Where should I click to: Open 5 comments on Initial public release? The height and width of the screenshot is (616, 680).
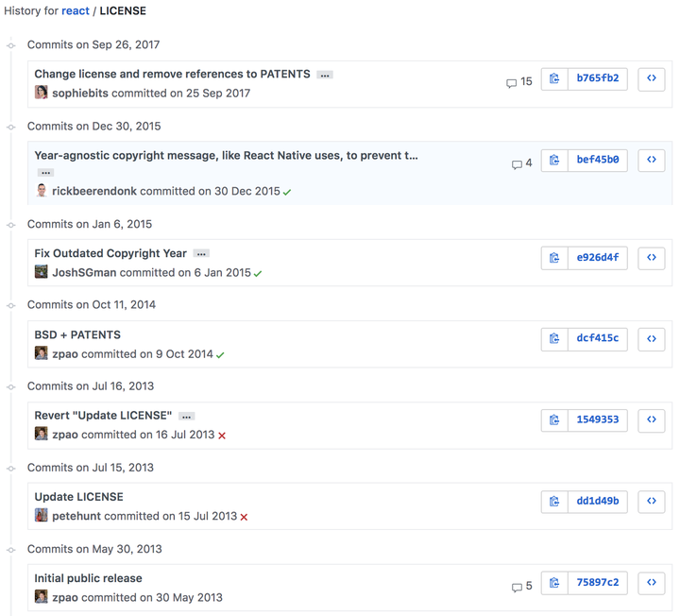(x=521, y=586)
